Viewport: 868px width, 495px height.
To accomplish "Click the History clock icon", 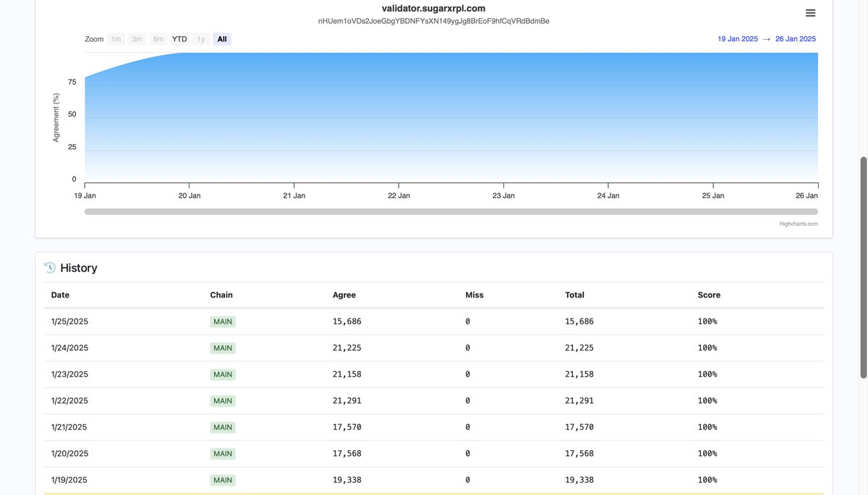I will [x=48, y=267].
